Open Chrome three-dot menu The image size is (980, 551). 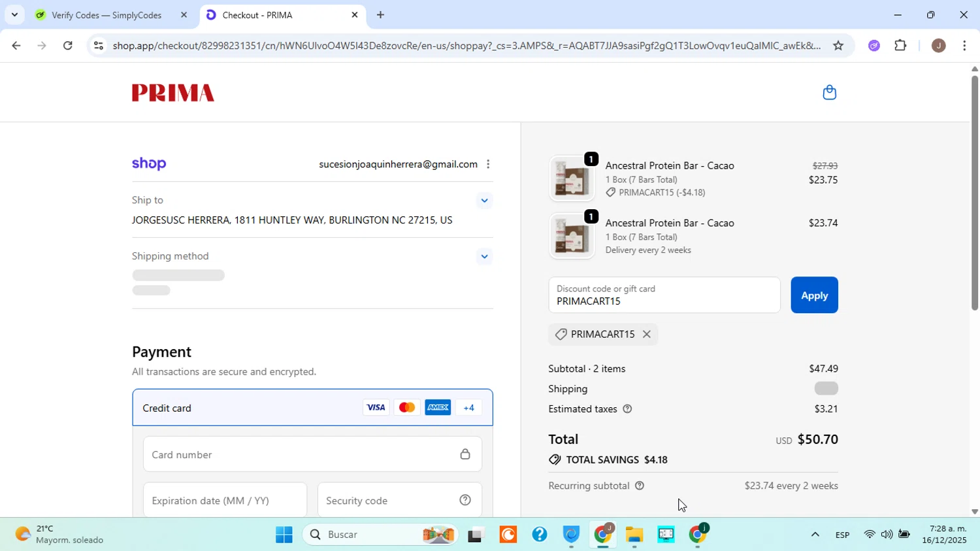click(x=964, y=46)
